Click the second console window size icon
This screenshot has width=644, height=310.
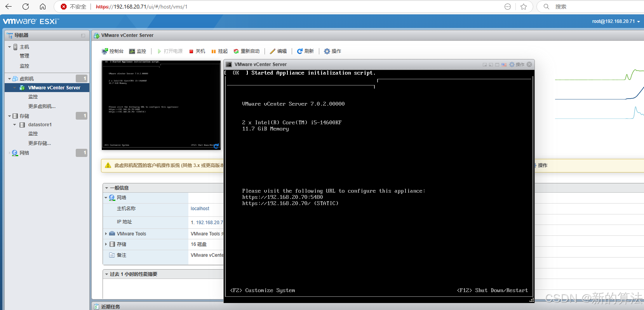click(491, 64)
